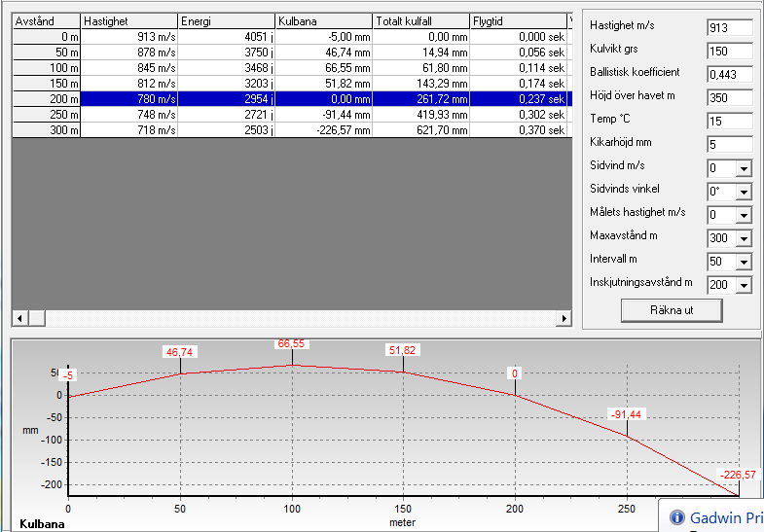The image size is (764, 532).
Task: Click the table's left scroll arrow
Action: click(19, 319)
